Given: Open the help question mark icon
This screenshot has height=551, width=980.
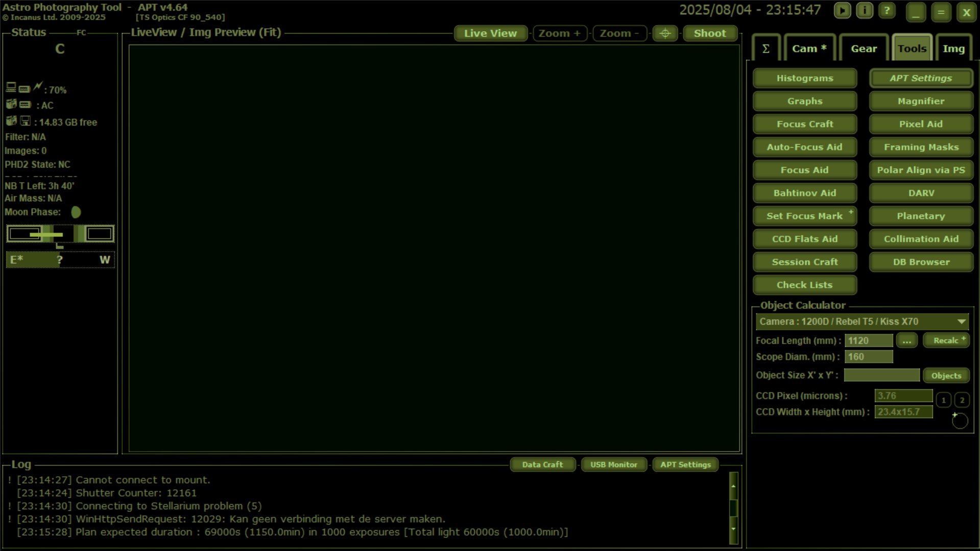Looking at the screenshot, I should pos(887,11).
